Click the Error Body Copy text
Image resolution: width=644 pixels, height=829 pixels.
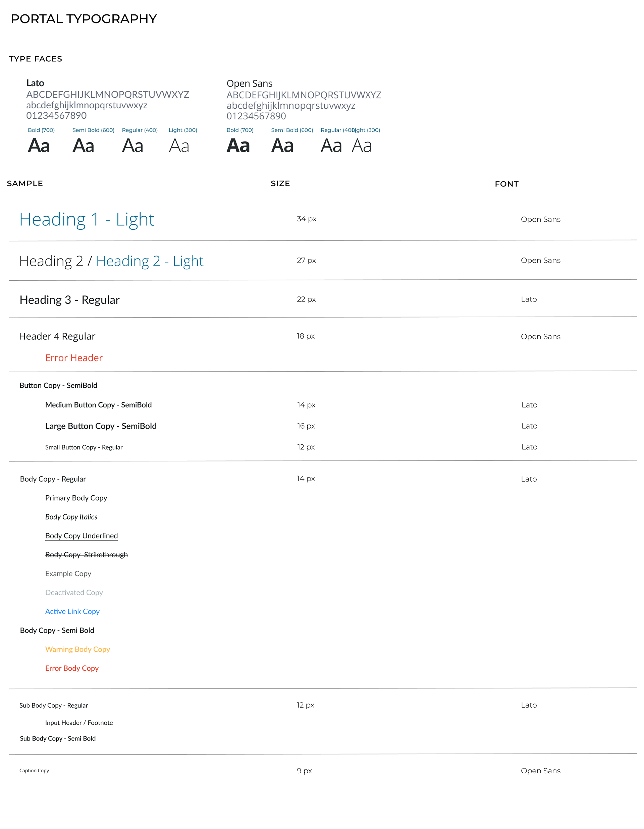[72, 668]
